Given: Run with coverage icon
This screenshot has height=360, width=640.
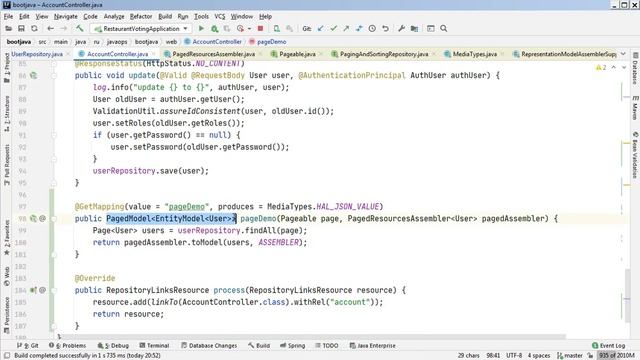Looking at the screenshot, I should point(227,29).
